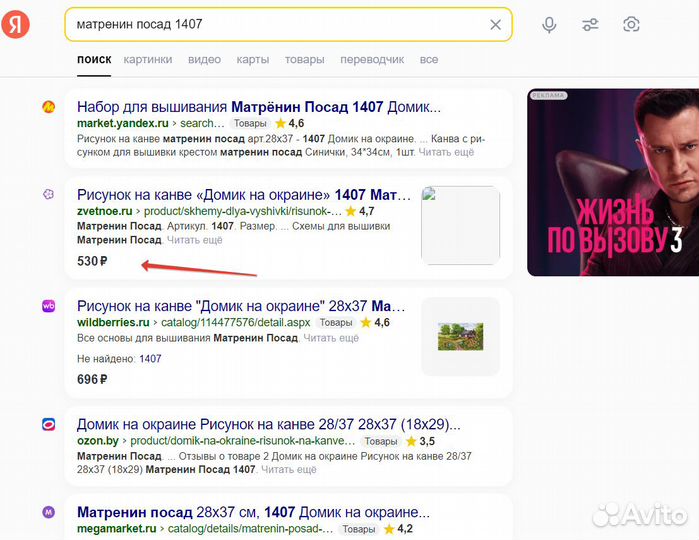Open megamarket catalog/details/matrenin-posad path
The height and width of the screenshot is (540, 699).
(250, 529)
